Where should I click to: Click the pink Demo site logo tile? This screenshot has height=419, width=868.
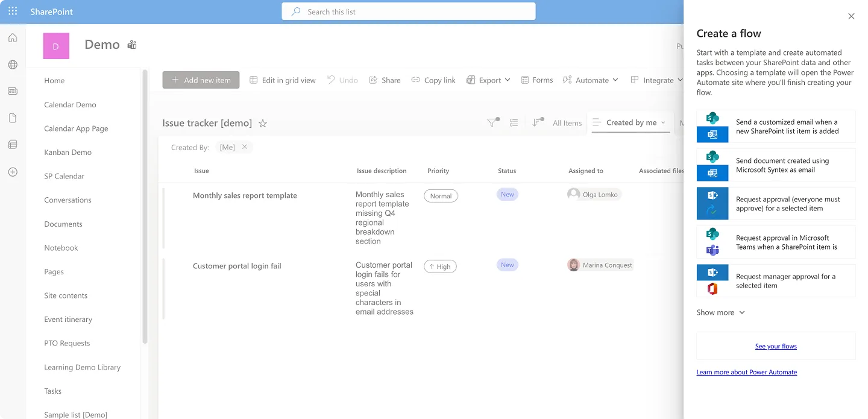(56, 46)
